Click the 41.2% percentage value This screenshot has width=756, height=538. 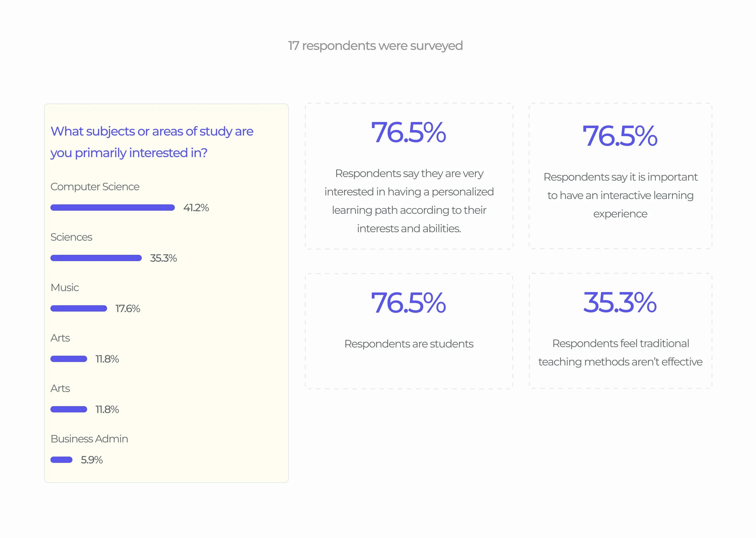pyautogui.click(x=196, y=208)
